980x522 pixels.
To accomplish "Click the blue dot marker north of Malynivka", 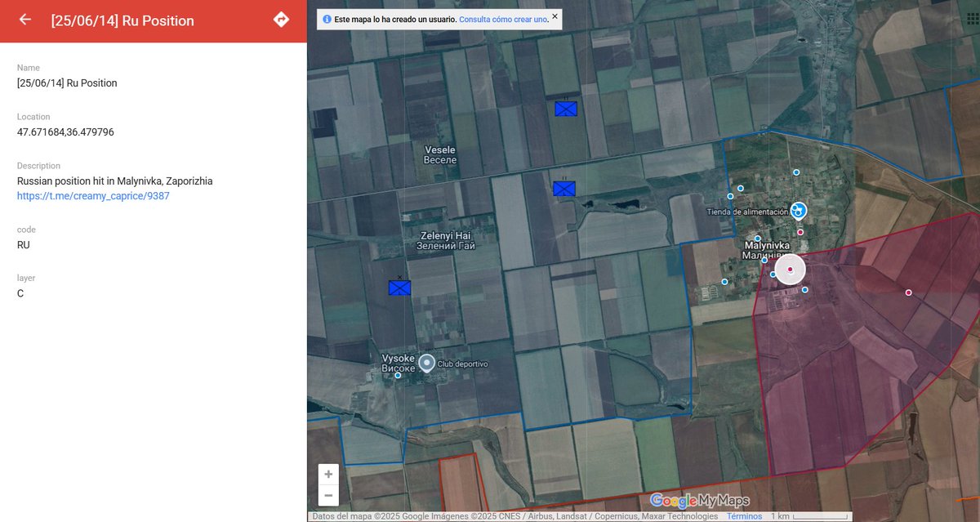I will tap(795, 172).
